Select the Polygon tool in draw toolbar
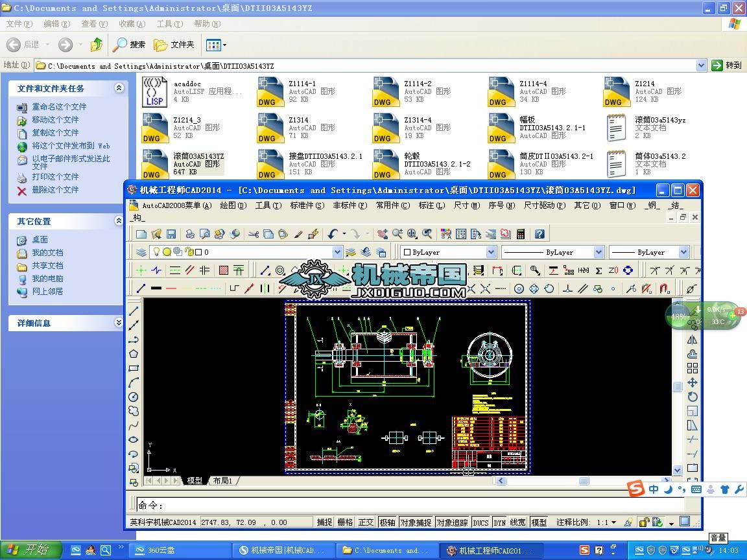 pos(134,353)
